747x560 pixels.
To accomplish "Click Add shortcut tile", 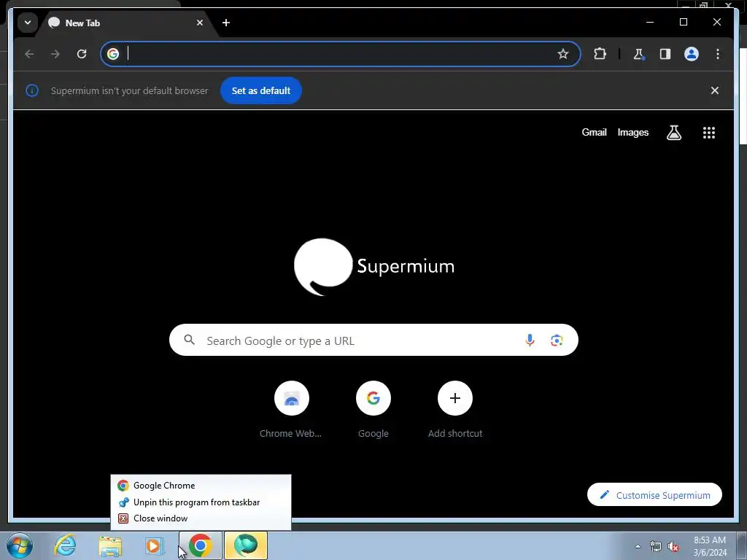I will 455,410.
